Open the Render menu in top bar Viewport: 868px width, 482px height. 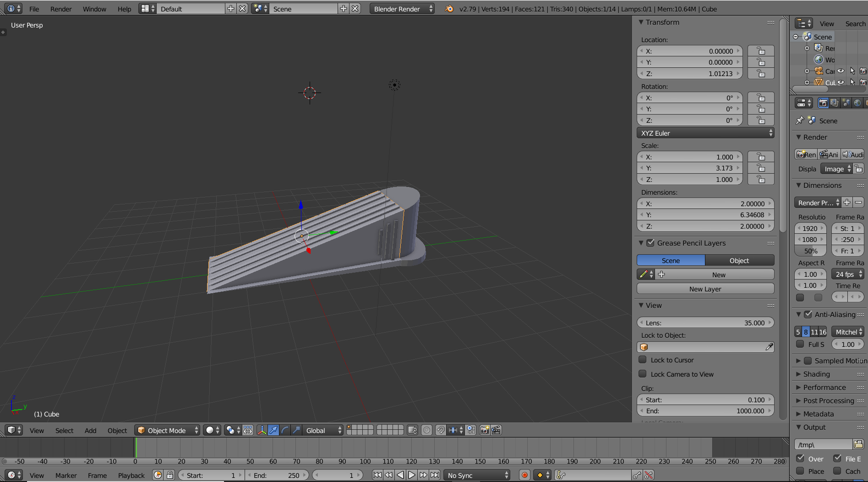[x=61, y=9]
